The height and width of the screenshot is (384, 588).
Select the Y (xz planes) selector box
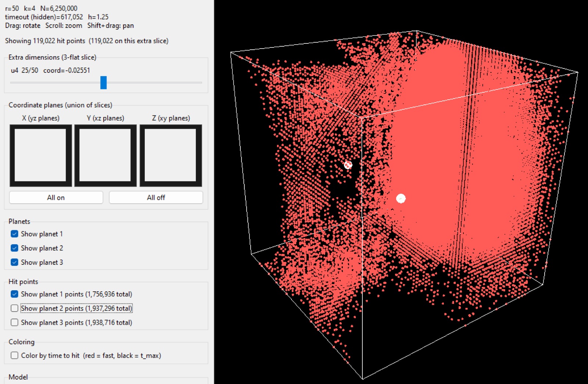point(105,155)
